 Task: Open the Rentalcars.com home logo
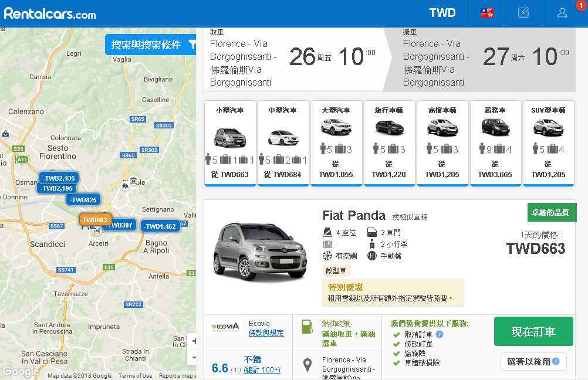(x=50, y=13)
